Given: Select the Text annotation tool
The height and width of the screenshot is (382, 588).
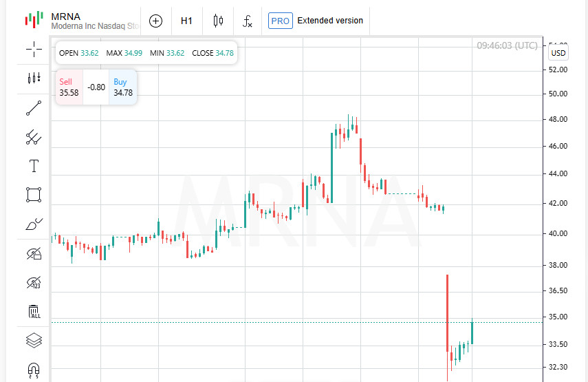Looking at the screenshot, I should click(34, 166).
